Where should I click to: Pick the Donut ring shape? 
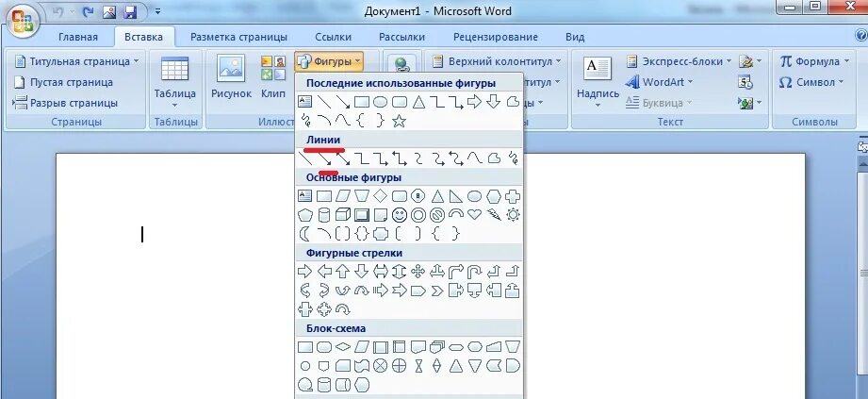(x=418, y=214)
